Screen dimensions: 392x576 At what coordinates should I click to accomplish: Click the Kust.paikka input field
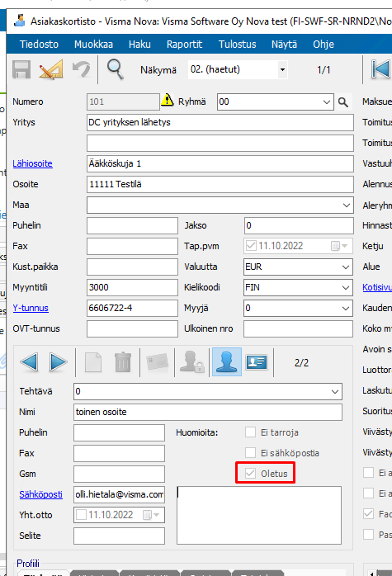pos(132,267)
